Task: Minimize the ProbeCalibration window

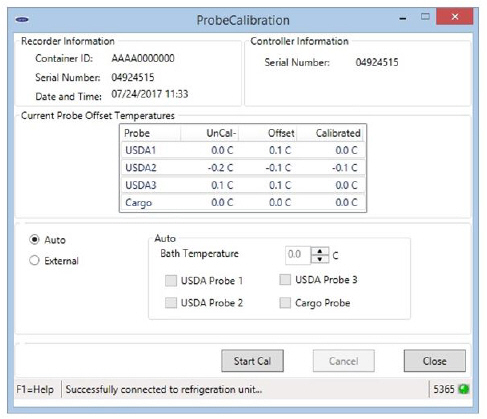Action: [403, 18]
